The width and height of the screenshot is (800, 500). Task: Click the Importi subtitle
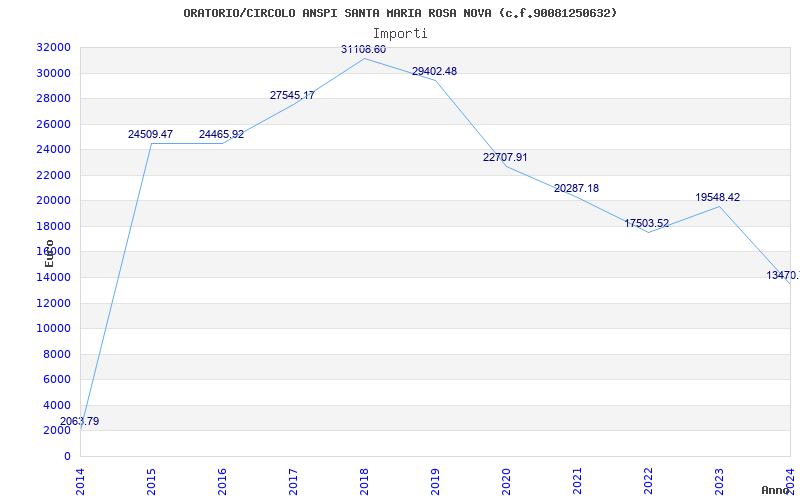click(400, 34)
